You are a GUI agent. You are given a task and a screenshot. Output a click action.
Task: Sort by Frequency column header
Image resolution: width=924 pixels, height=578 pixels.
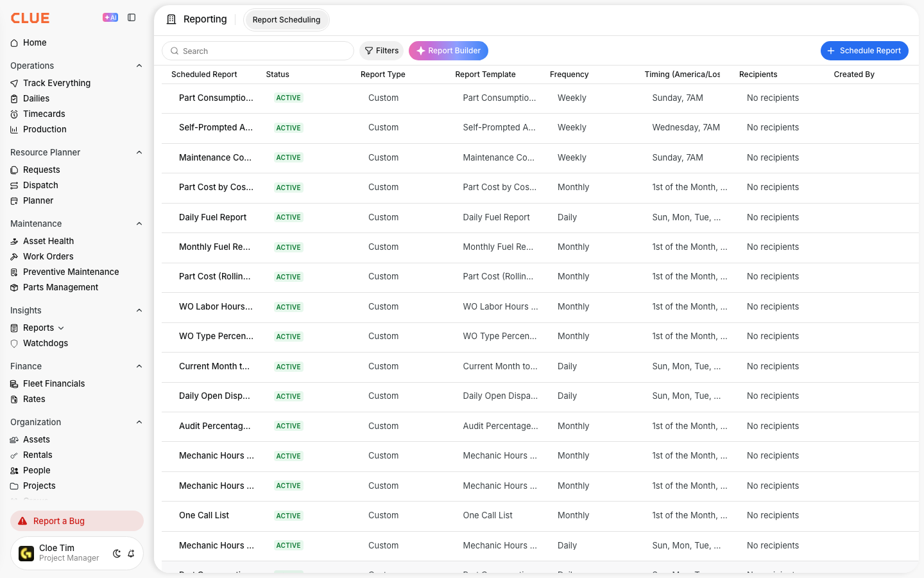click(x=569, y=74)
